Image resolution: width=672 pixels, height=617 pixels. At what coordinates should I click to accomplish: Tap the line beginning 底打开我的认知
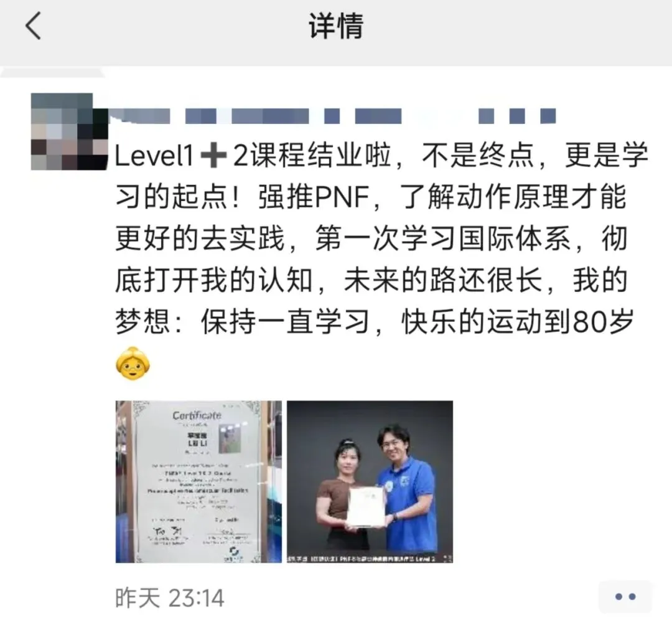tap(371, 280)
